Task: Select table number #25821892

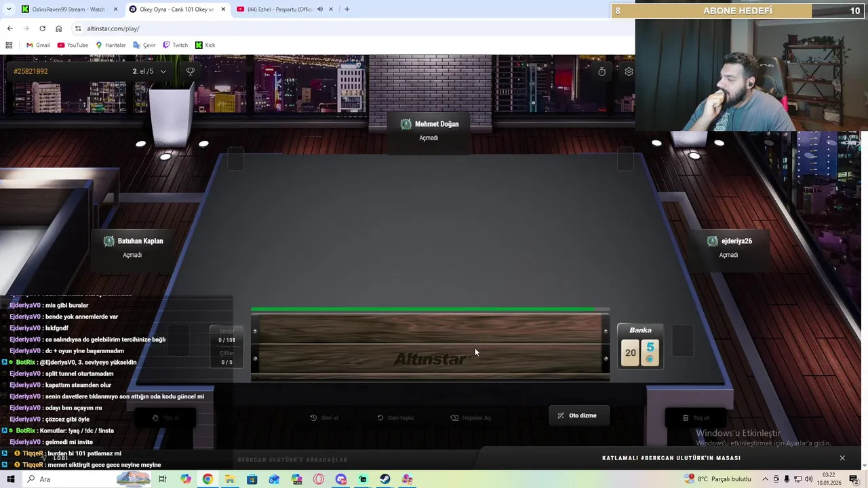Action: 31,71
